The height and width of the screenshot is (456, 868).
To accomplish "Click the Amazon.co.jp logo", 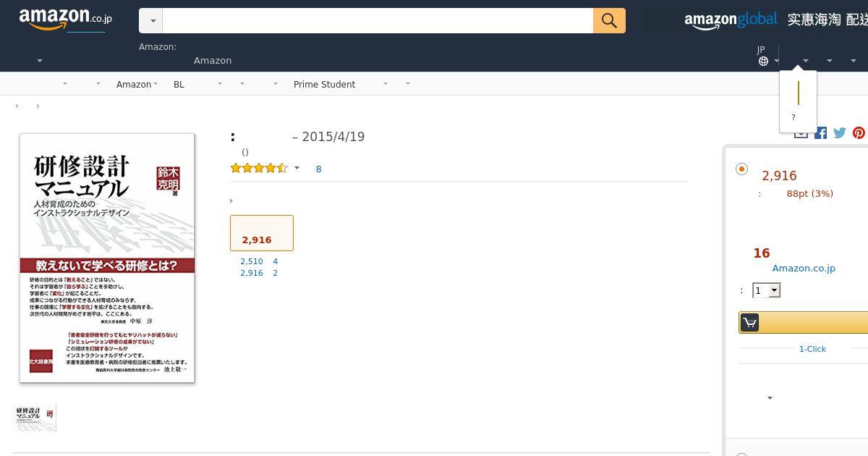I will coord(65,20).
